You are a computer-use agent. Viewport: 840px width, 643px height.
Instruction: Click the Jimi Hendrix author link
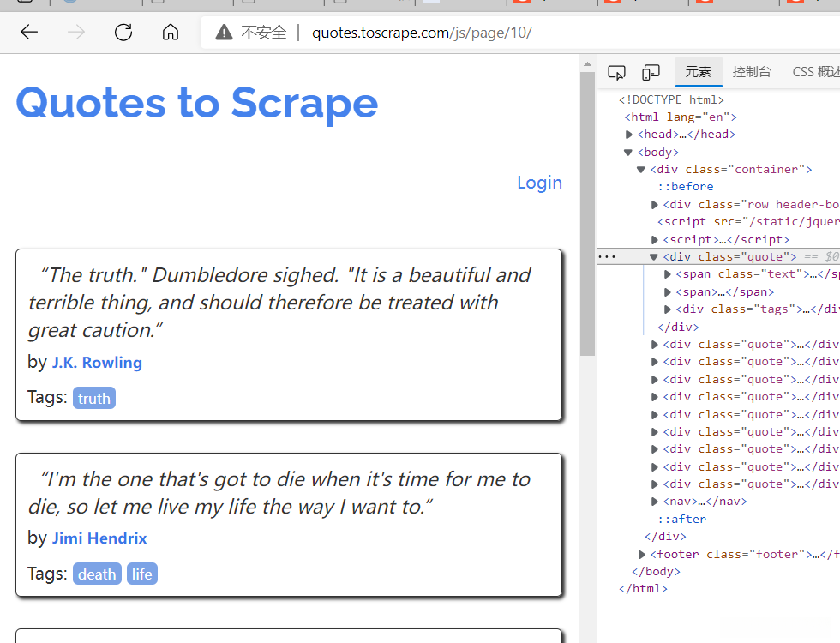coord(99,538)
